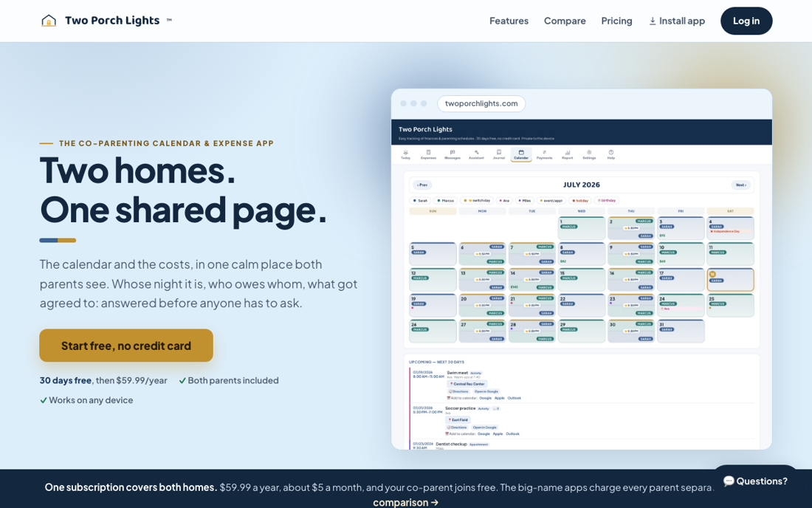This screenshot has height=508, width=812.
Task: Click the download arrow beside Install app
Action: 653,21
